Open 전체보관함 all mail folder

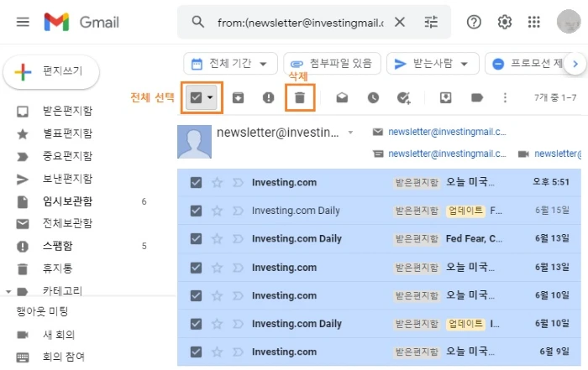point(67,223)
